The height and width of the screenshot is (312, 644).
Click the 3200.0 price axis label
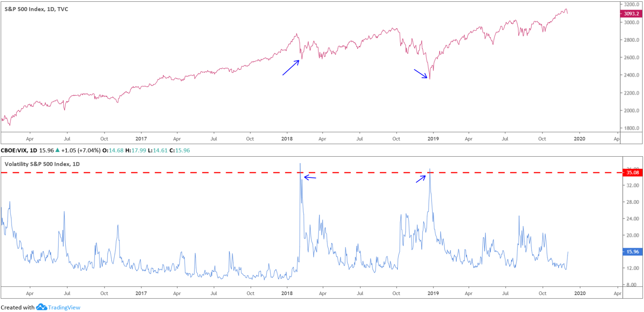[x=632, y=5]
